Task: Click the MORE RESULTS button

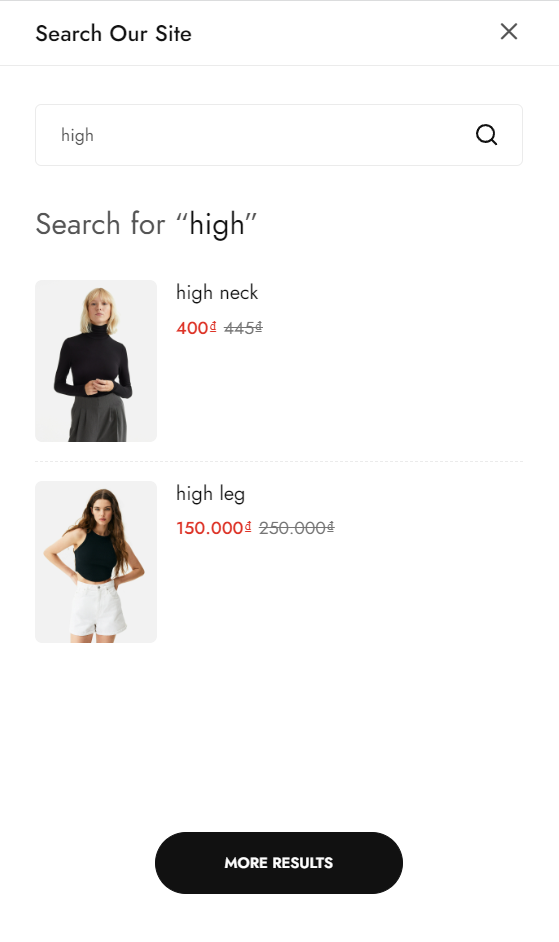Action: pos(279,863)
